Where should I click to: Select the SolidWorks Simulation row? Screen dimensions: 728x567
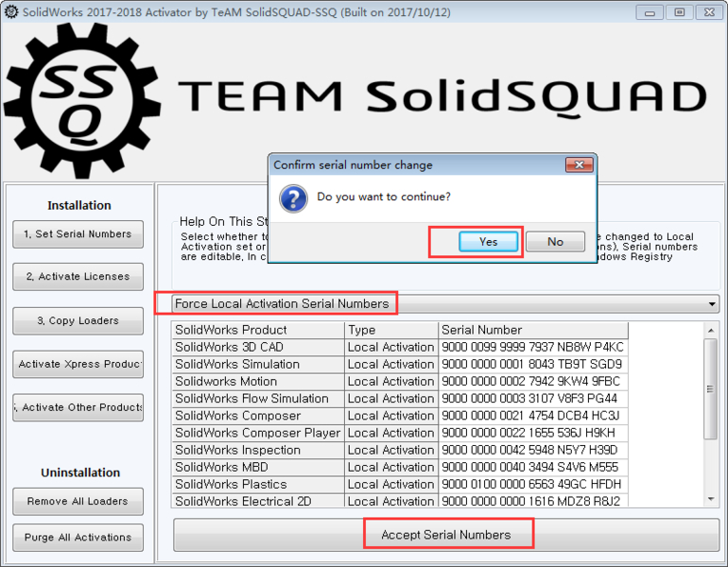pos(400,364)
